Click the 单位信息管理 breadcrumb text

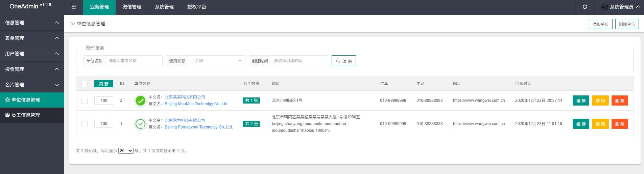(91, 24)
